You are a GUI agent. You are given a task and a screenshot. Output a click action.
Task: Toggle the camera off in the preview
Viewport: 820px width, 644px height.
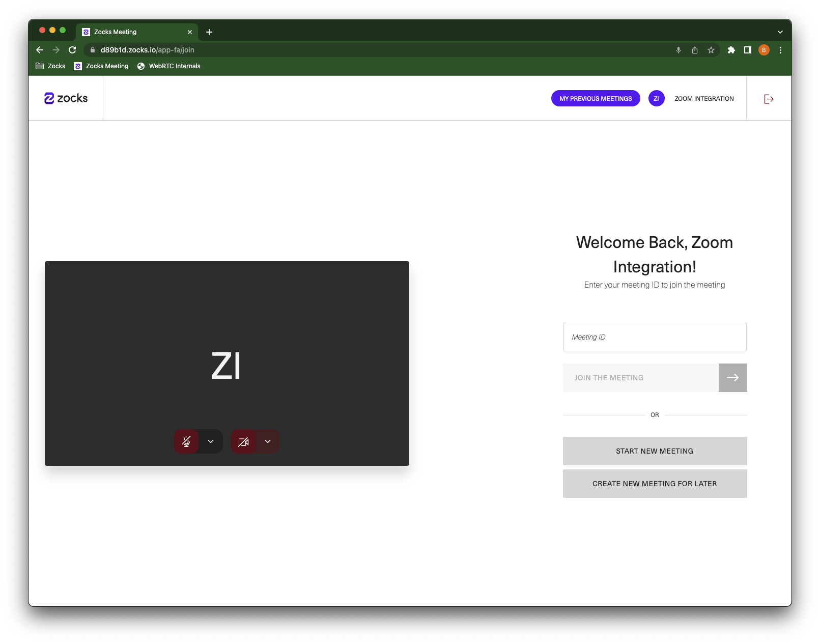point(244,441)
